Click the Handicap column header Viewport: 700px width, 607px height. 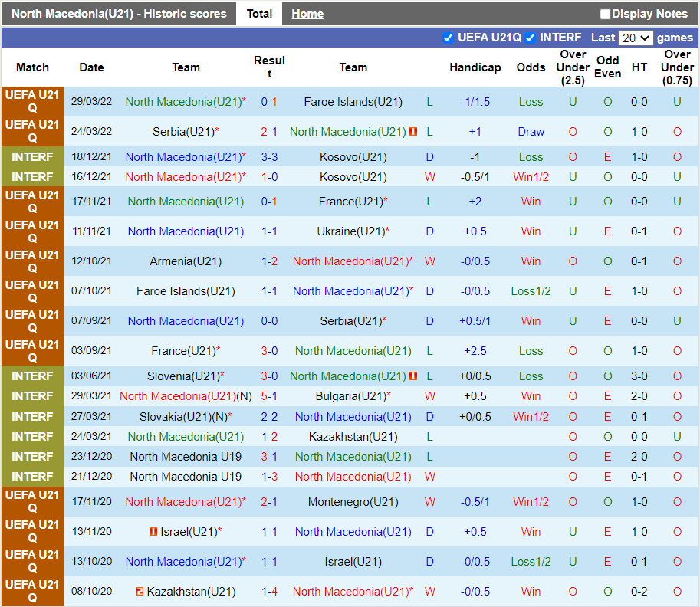click(475, 67)
